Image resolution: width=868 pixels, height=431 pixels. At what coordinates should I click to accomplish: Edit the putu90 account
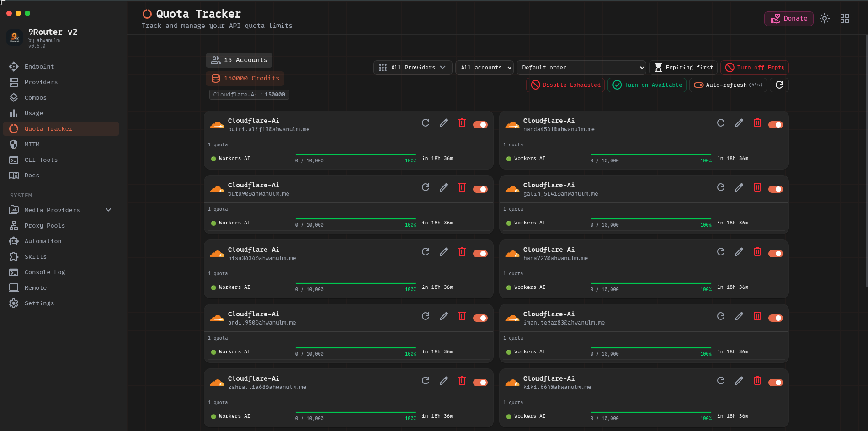tap(444, 187)
